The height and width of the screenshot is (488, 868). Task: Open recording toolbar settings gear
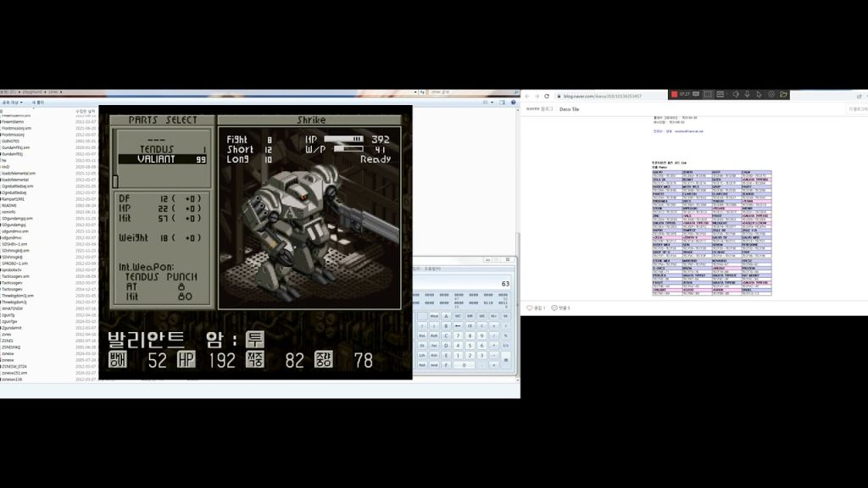click(771, 94)
